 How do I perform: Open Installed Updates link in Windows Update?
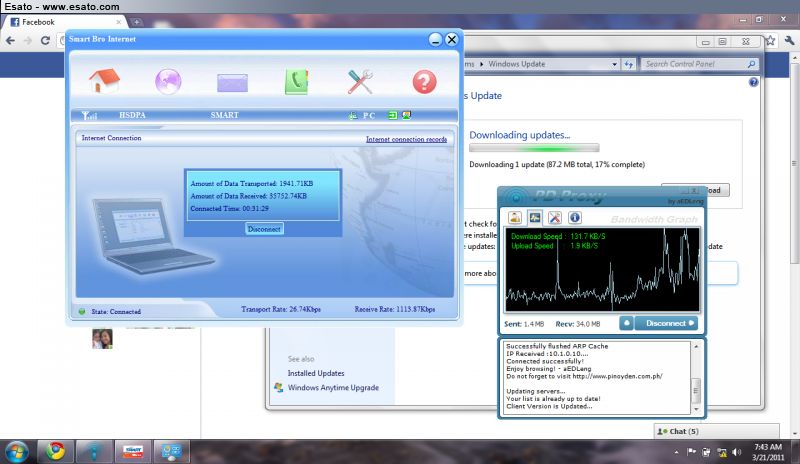tap(316, 373)
